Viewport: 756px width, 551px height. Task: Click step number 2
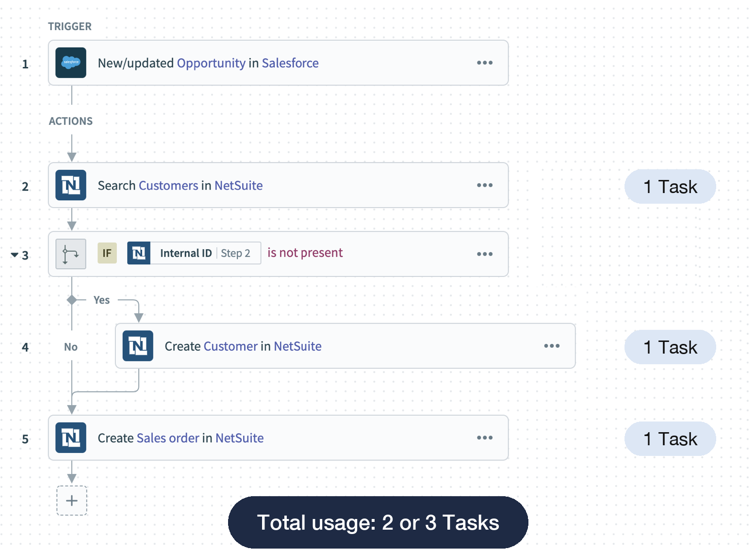(x=25, y=187)
